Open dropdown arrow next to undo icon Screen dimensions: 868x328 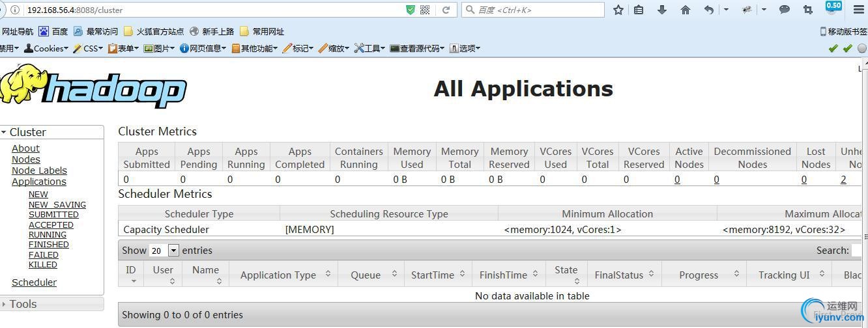click(726, 10)
